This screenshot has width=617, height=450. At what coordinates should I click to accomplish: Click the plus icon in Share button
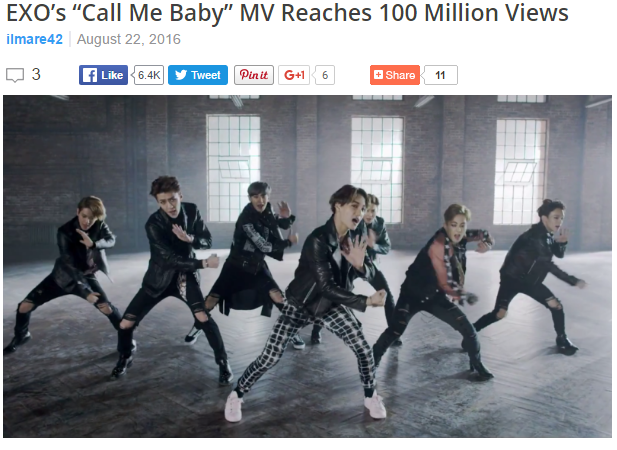[378, 75]
